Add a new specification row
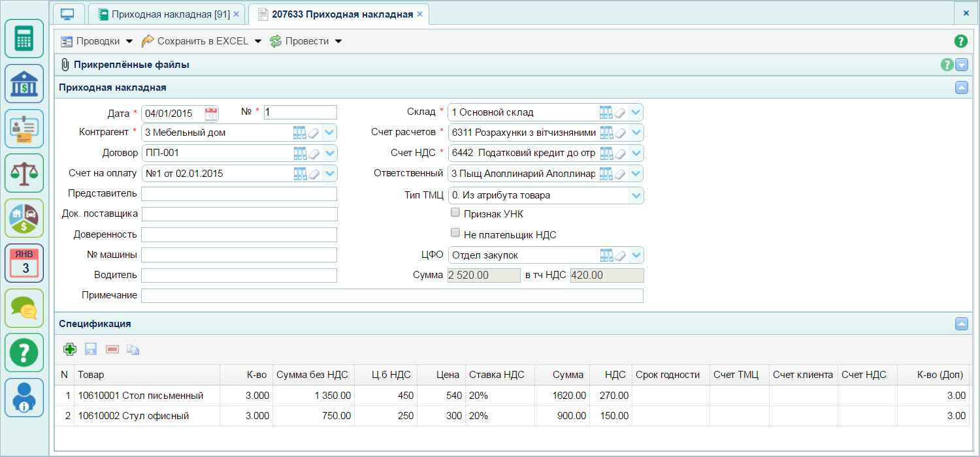This screenshot has width=980, height=457. coord(70,349)
